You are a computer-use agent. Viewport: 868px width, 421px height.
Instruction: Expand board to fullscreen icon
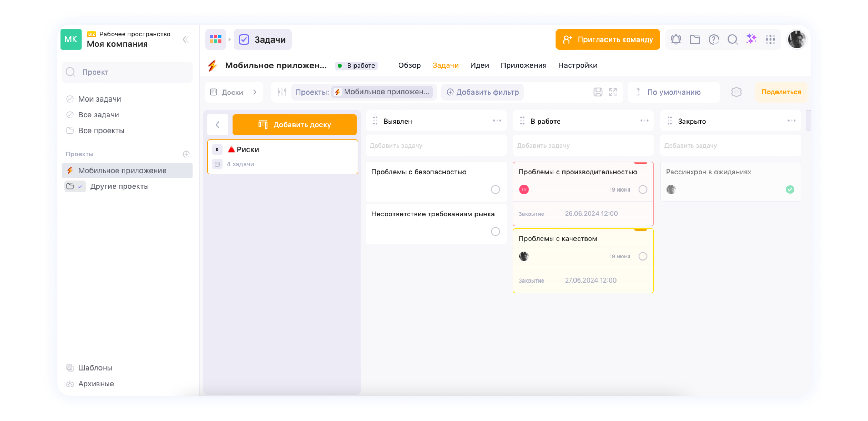coord(613,92)
